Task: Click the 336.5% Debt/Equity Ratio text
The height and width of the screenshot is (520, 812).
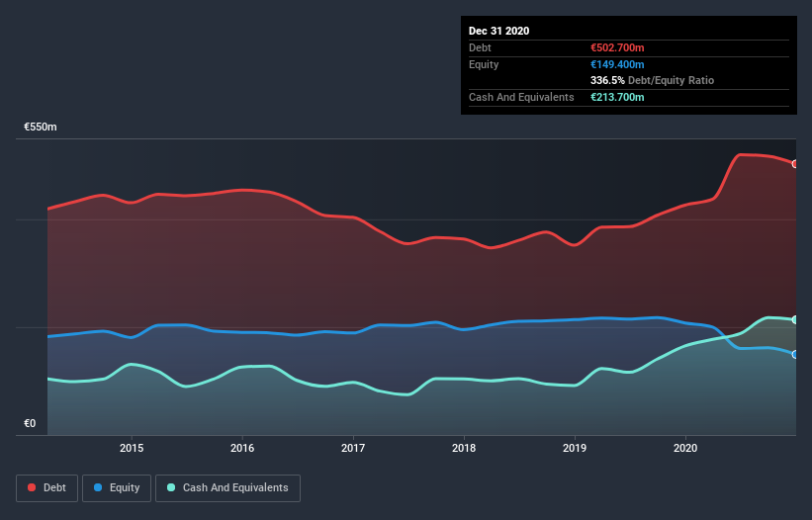Action: click(x=652, y=81)
